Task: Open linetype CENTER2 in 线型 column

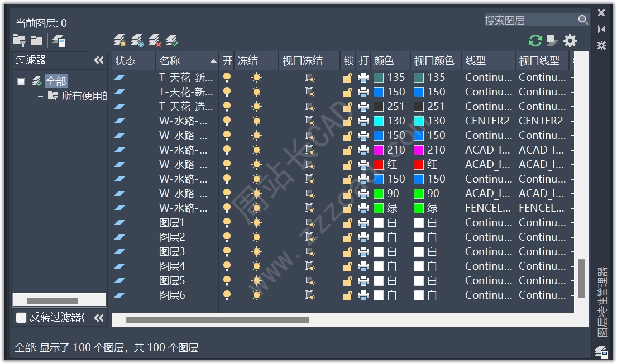Action: pos(487,121)
